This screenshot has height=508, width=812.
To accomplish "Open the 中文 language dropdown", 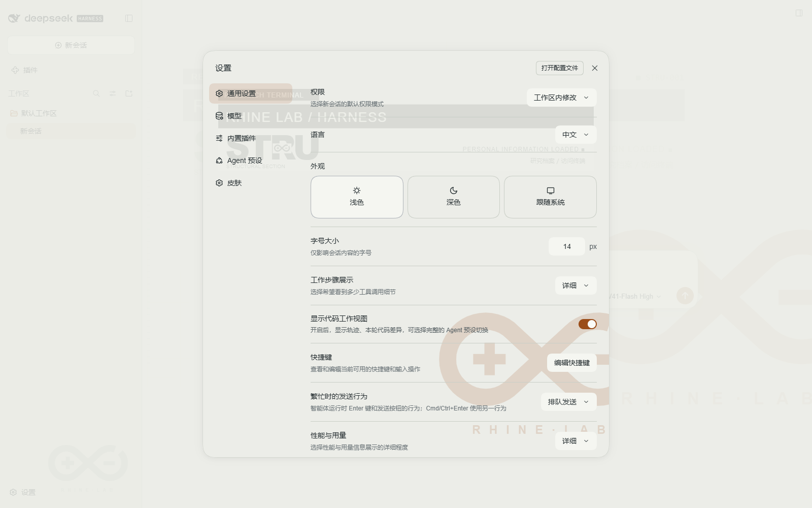I will (576, 135).
